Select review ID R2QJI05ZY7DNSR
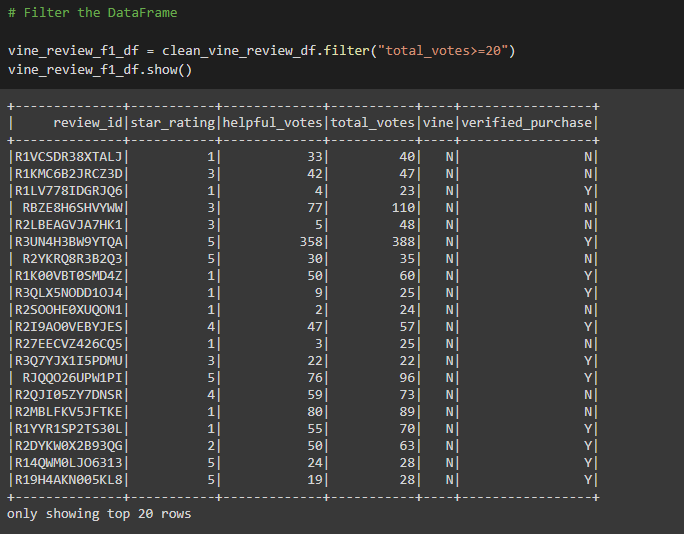 coord(68,395)
